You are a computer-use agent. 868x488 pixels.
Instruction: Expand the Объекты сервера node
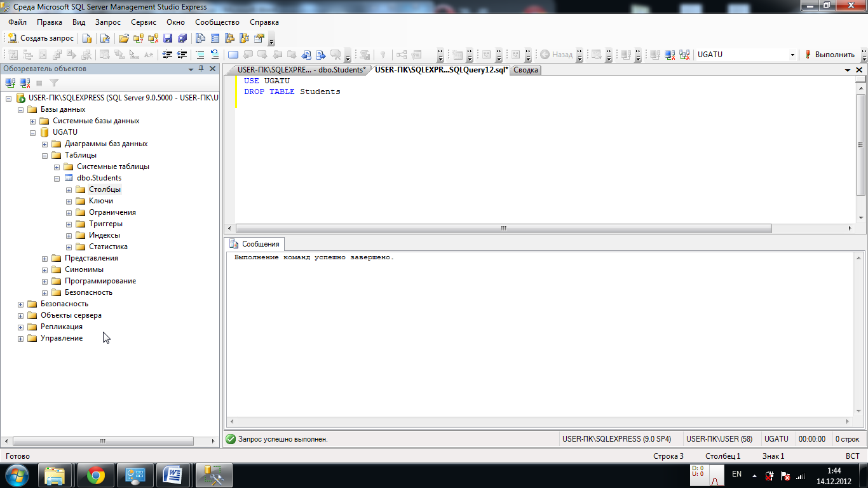(20, 315)
